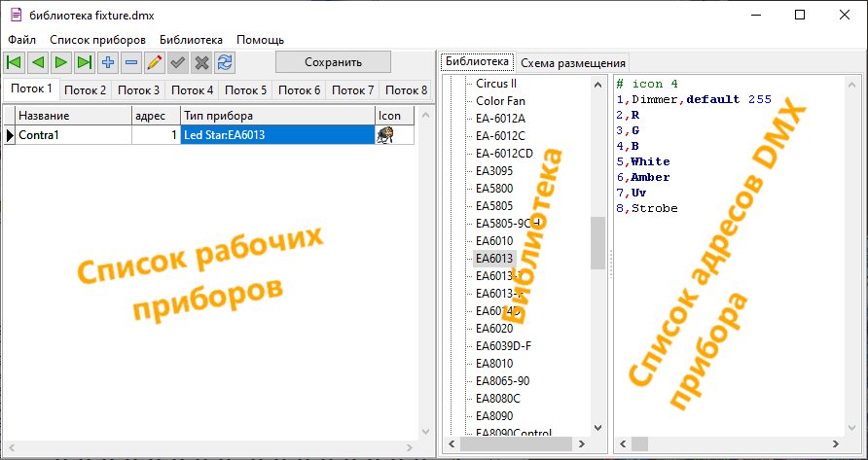Sort by адрес column header
The width and height of the screenshot is (868, 460).
point(157,116)
